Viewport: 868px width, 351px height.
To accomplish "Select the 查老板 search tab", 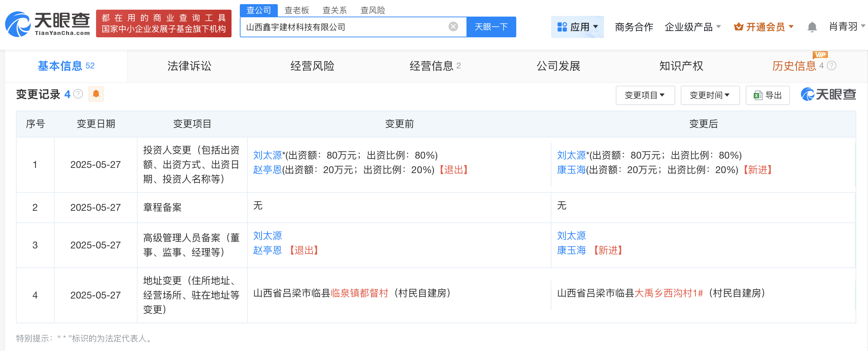I will [x=296, y=10].
